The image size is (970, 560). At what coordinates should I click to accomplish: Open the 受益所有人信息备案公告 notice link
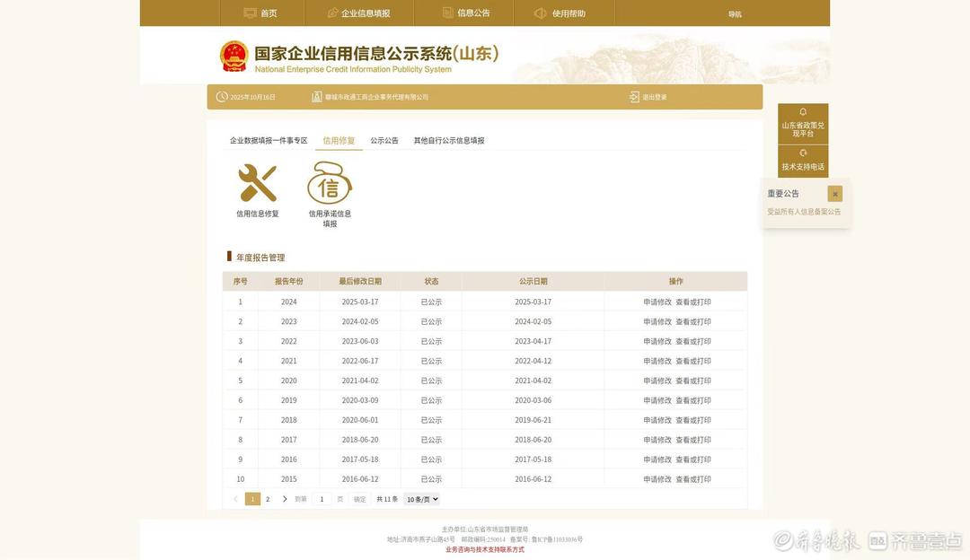[x=804, y=212]
